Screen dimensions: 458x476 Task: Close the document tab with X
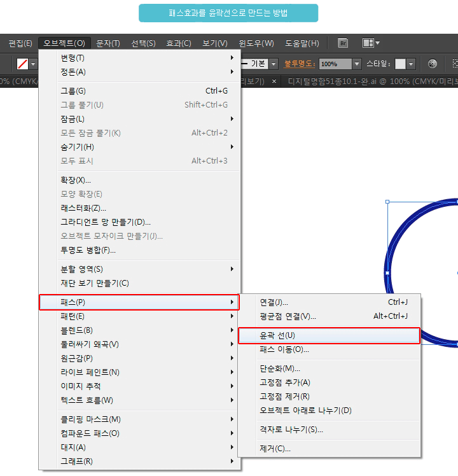coord(274,81)
